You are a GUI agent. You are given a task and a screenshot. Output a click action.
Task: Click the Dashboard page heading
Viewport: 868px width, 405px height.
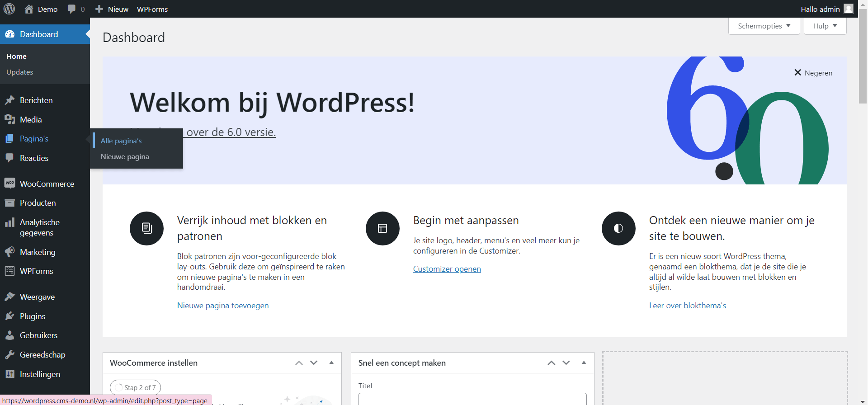pyautogui.click(x=134, y=38)
